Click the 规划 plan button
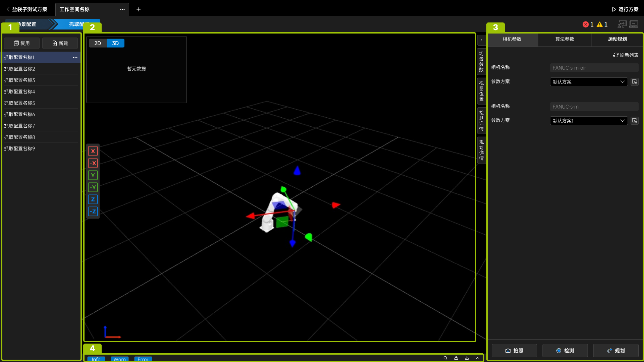Viewport: 644px width, 362px height. [x=616, y=351]
